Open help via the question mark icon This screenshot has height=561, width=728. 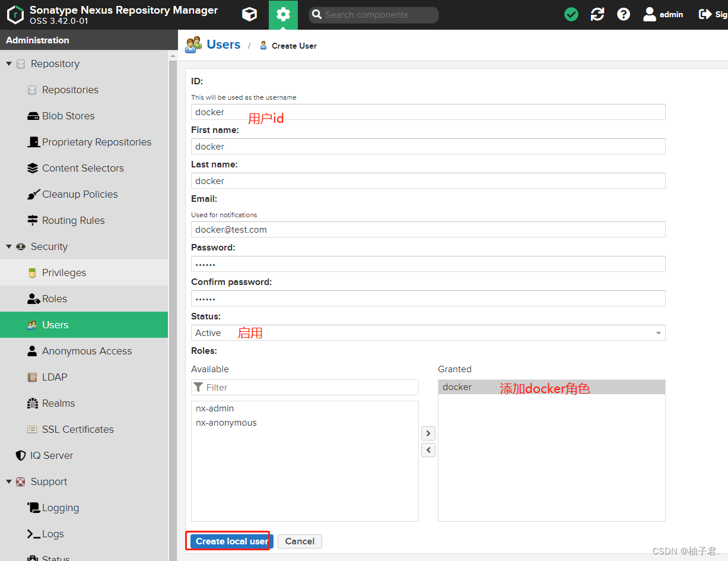point(623,14)
